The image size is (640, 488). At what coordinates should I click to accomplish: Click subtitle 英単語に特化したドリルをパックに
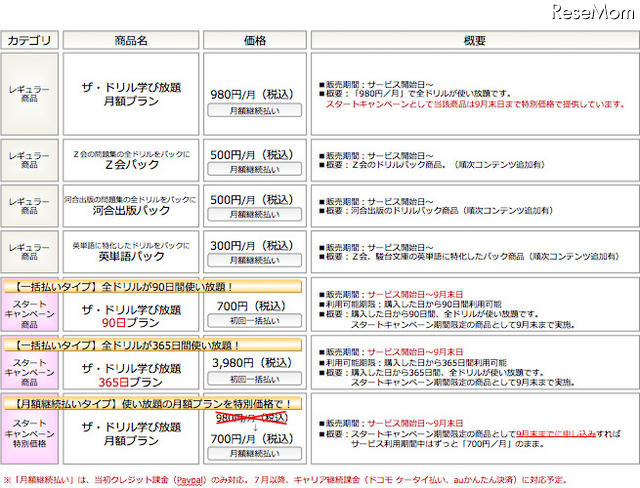(131, 245)
